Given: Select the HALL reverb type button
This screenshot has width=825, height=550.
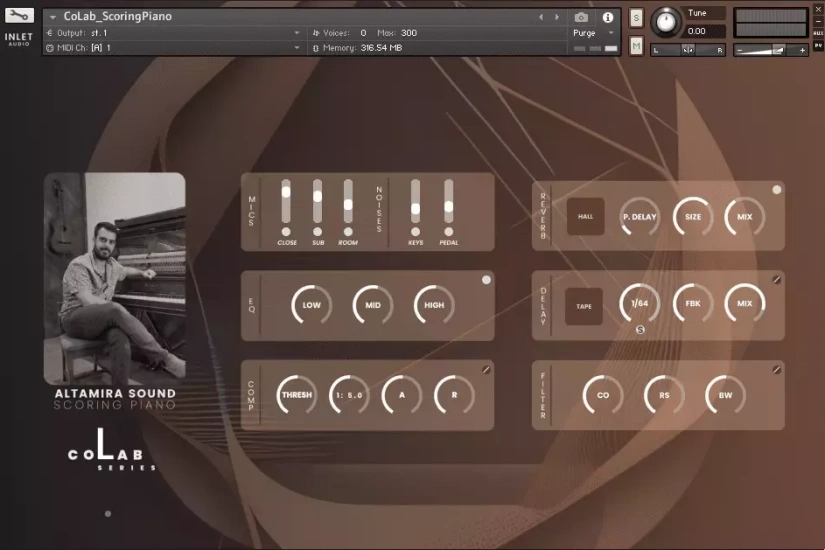Looking at the screenshot, I should click(x=585, y=216).
